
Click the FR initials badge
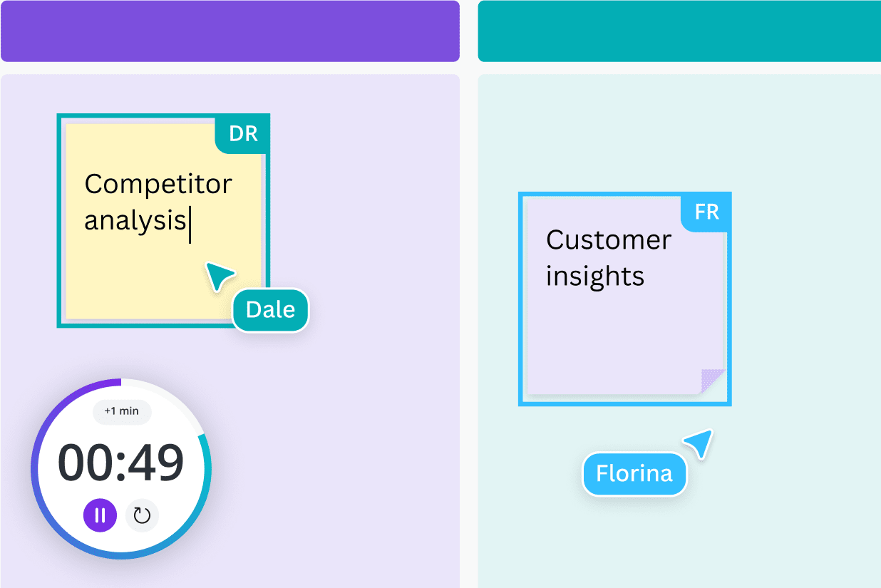click(x=706, y=212)
